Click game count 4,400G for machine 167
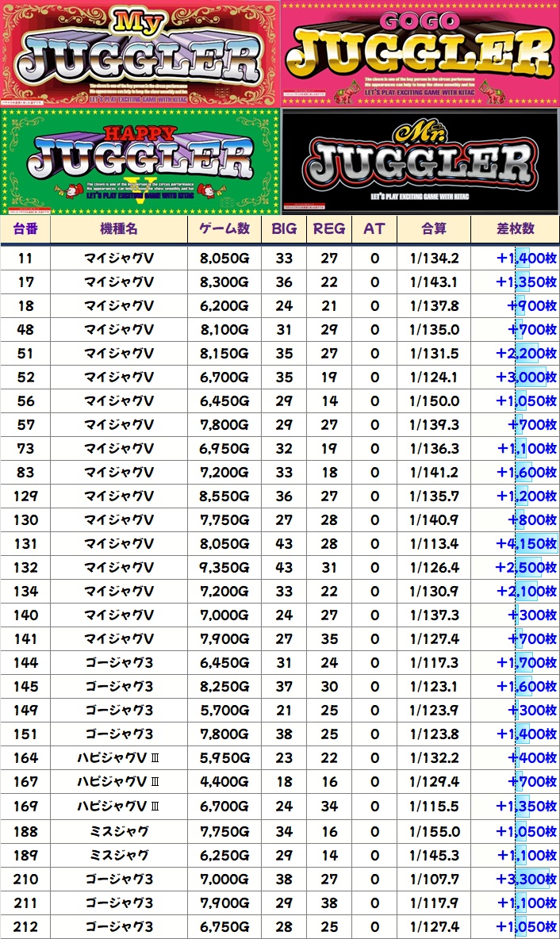 click(224, 782)
